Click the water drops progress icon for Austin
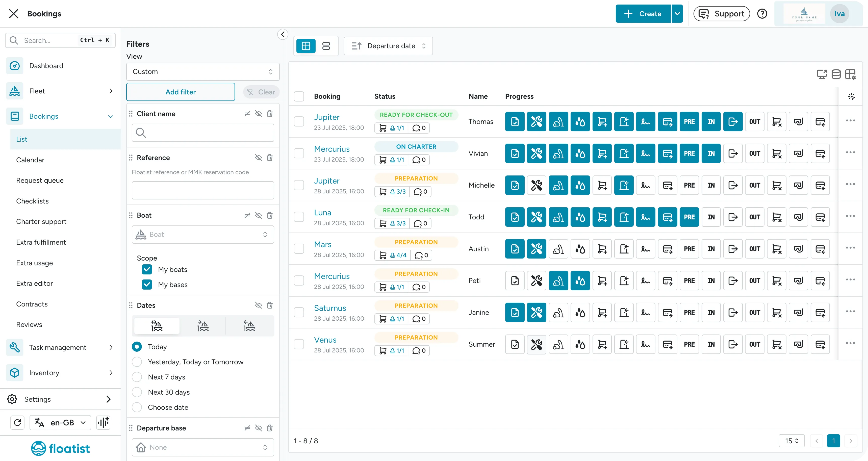868x461 pixels. click(580, 249)
